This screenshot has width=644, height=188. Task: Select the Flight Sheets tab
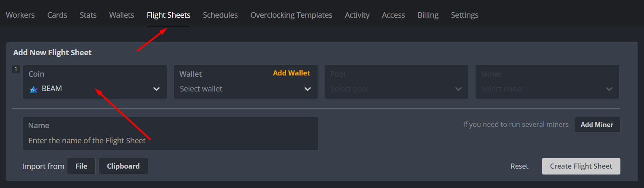pyautogui.click(x=168, y=15)
